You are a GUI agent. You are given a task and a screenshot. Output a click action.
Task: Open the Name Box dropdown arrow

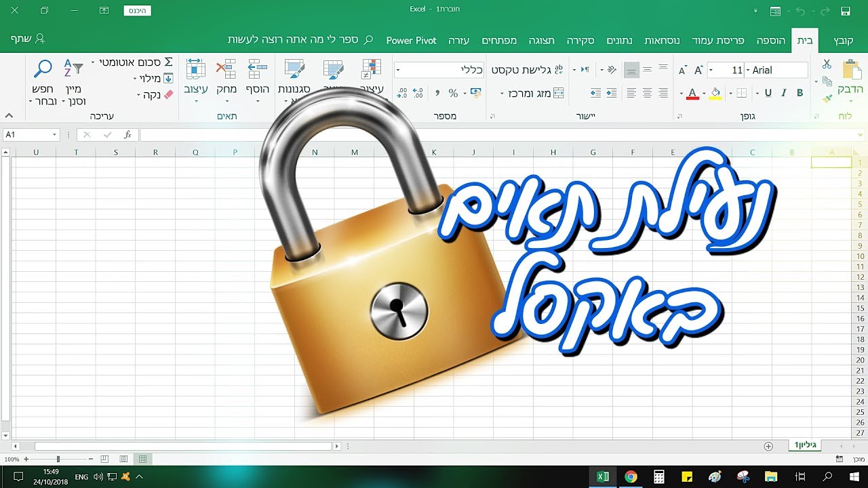coord(54,135)
